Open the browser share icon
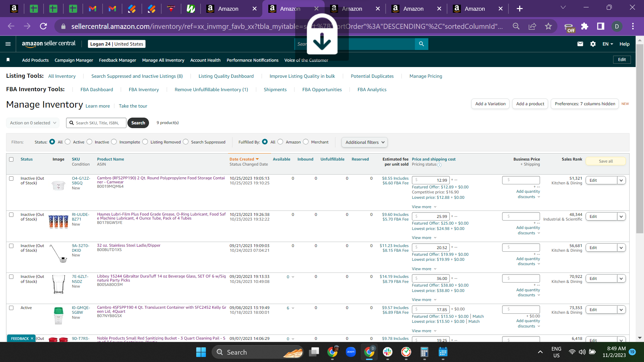 [532, 26]
